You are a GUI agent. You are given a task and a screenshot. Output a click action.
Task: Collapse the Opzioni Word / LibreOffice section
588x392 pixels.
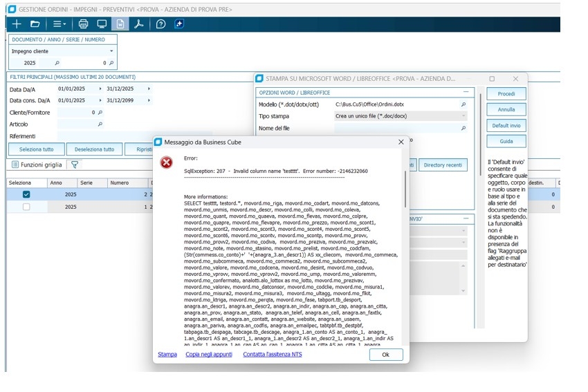[466, 92]
